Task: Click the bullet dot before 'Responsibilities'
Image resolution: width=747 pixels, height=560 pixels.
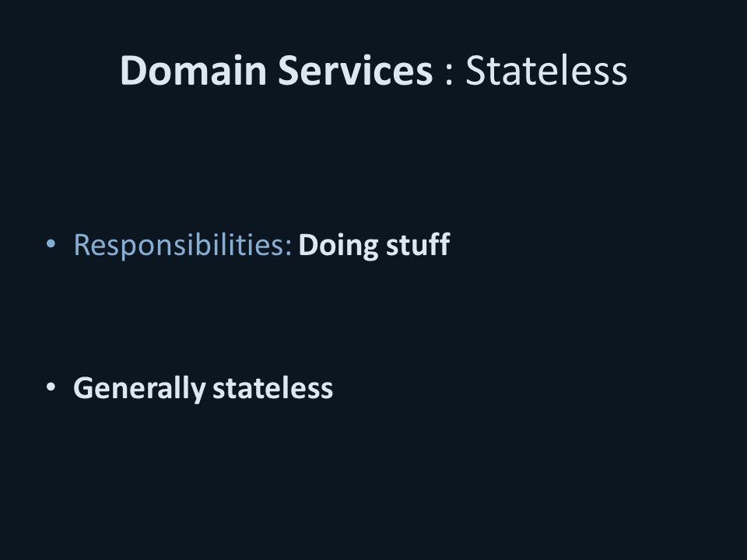Action: point(51,243)
